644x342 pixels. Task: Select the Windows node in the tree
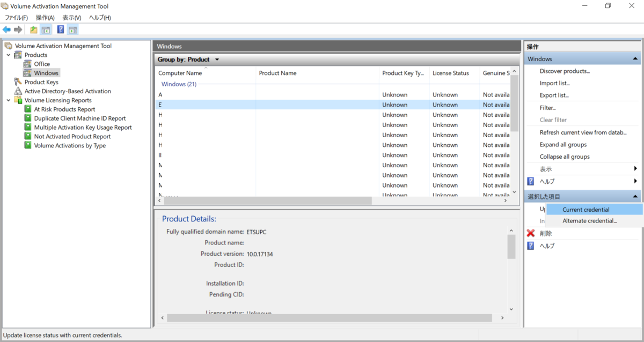pos(46,73)
